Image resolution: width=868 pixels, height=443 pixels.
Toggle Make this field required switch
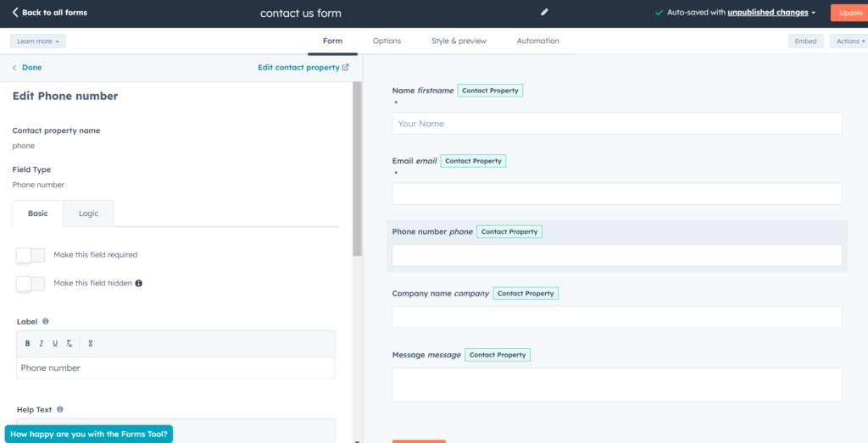click(31, 255)
